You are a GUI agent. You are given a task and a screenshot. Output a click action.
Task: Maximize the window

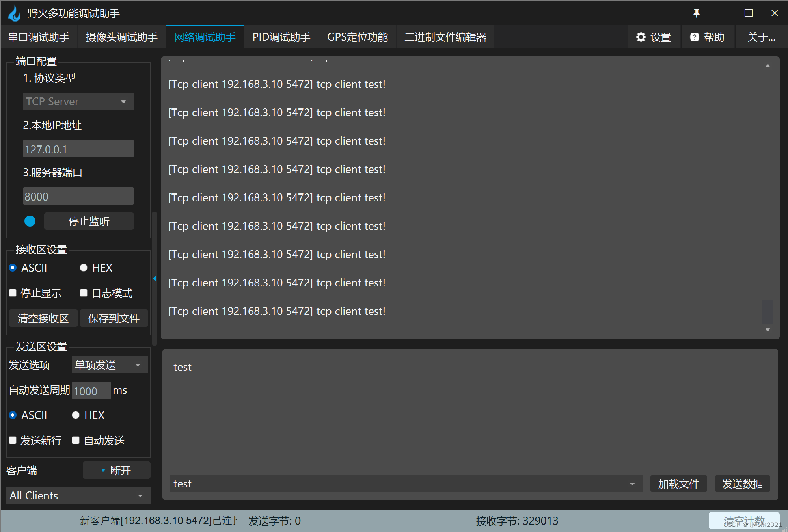[749, 13]
